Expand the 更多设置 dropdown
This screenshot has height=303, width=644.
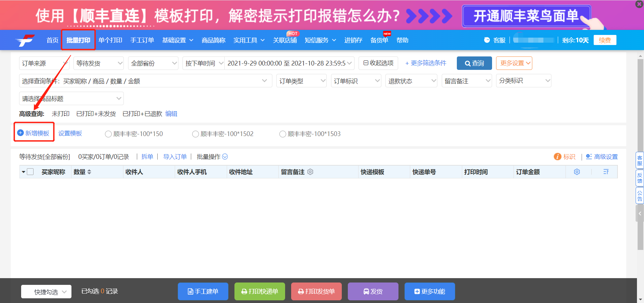[514, 63]
